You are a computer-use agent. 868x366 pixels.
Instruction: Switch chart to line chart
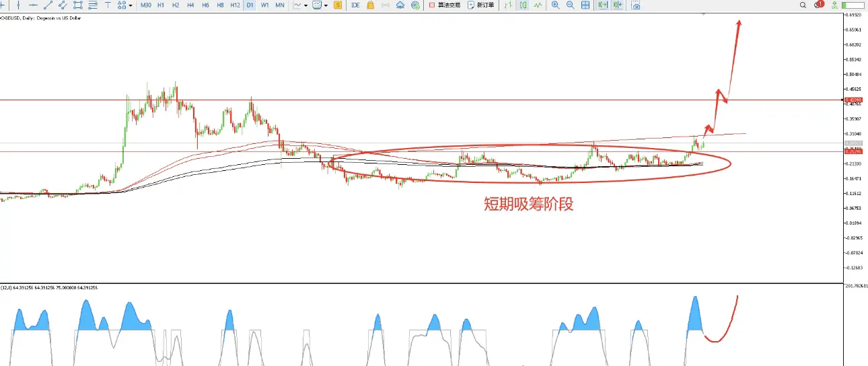pos(538,5)
